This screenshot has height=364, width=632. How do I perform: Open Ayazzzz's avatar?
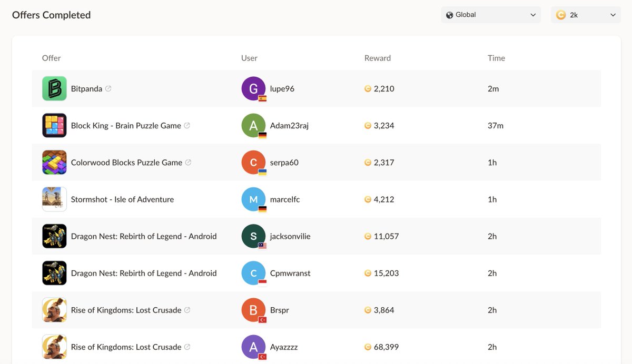254,346
